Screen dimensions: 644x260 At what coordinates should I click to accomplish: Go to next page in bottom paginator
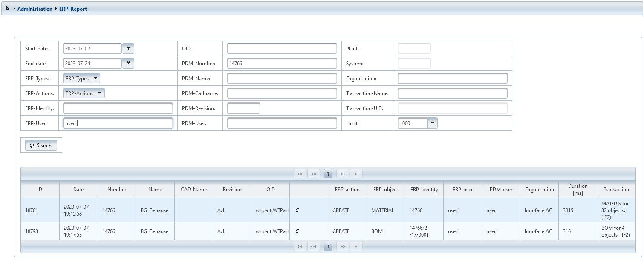(342, 246)
